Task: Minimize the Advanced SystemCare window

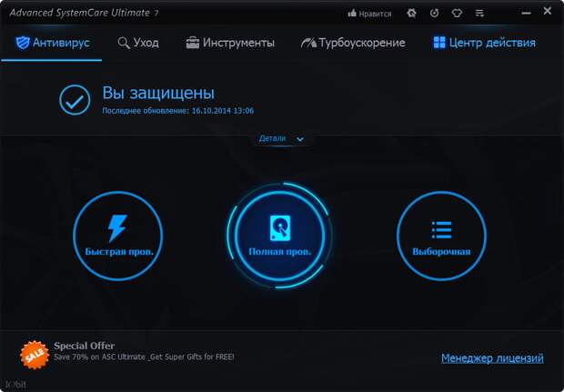Action: click(526, 13)
